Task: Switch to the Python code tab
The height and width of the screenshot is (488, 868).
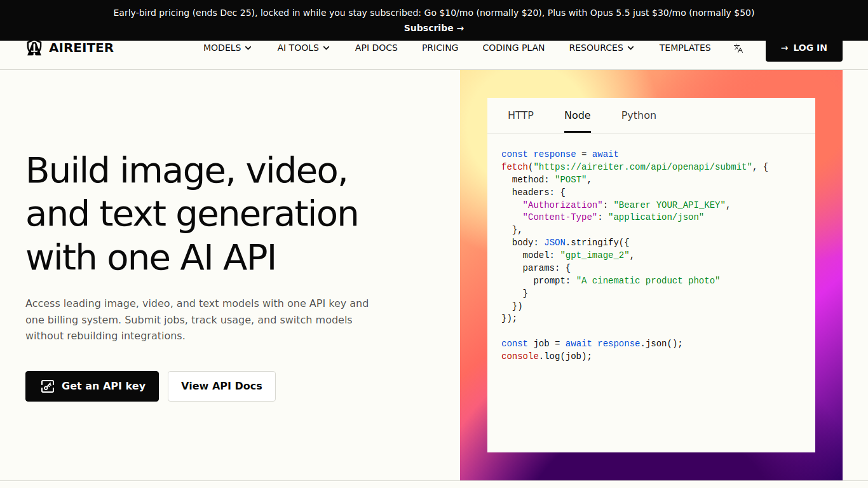Action: click(639, 115)
